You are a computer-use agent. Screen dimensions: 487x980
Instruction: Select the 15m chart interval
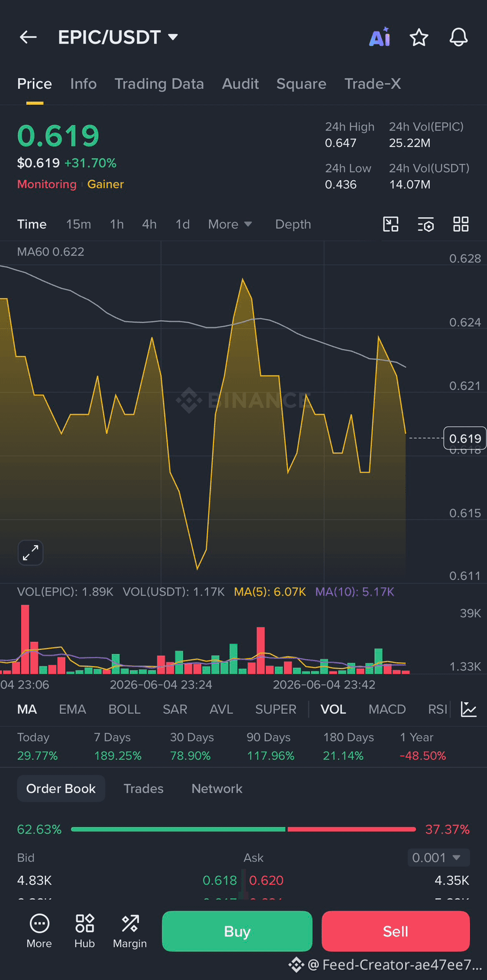78,224
